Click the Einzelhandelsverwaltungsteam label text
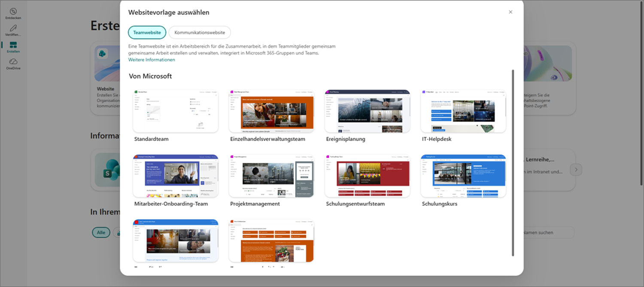This screenshot has width=644, height=287. (x=267, y=139)
